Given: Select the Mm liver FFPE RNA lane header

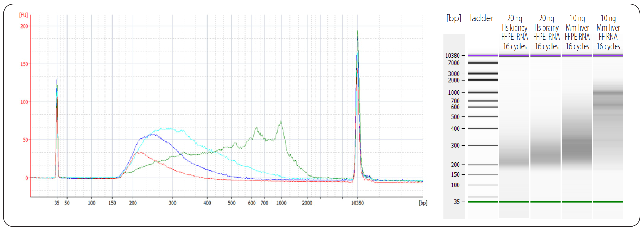Looking at the screenshot, I should pos(577,32).
